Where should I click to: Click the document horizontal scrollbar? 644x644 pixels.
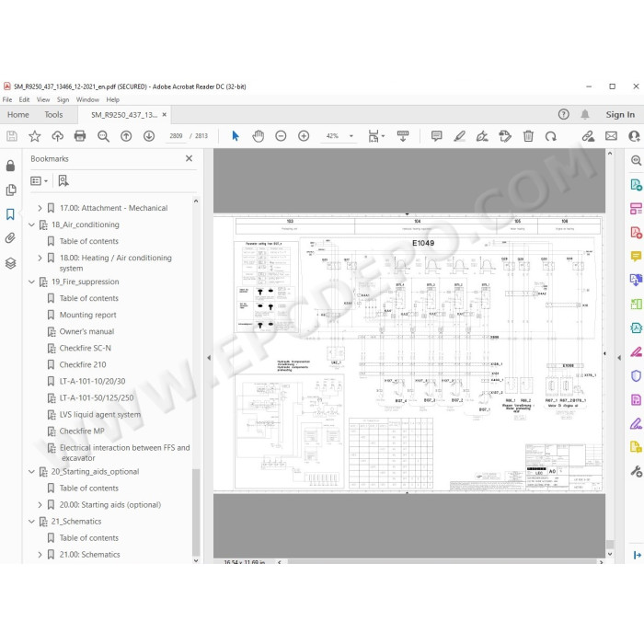(442, 561)
